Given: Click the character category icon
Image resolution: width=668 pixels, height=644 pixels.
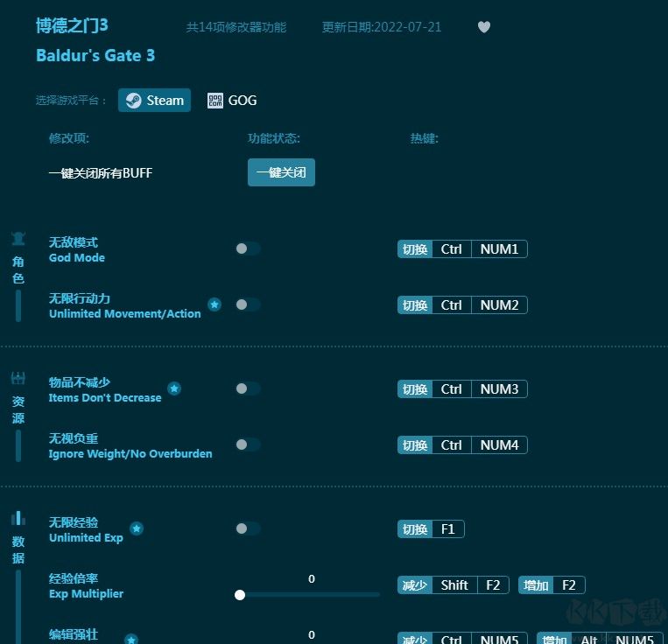Looking at the screenshot, I should pyautogui.click(x=18, y=239).
